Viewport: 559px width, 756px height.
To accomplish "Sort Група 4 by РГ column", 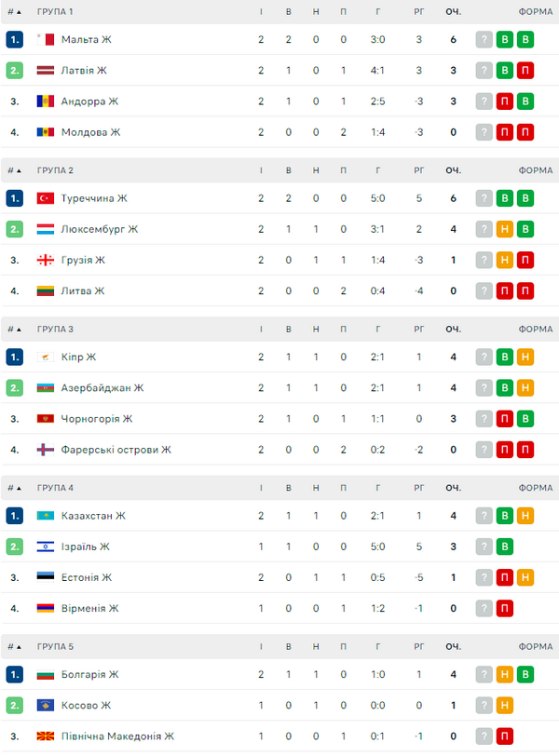I will (419, 488).
